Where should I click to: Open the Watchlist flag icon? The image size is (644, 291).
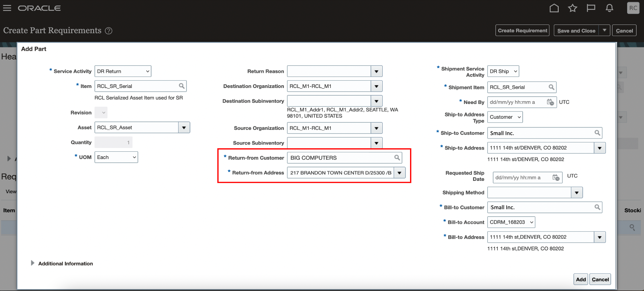pyautogui.click(x=591, y=8)
